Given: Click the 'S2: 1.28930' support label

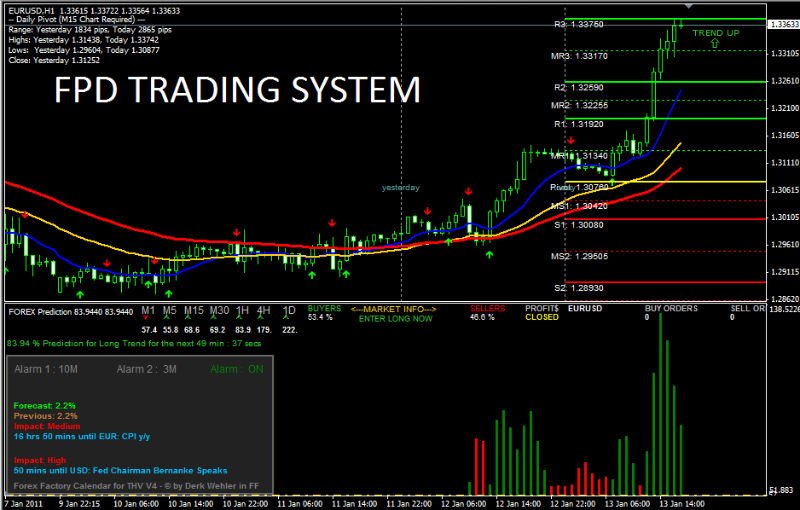Looking at the screenshot, I should [579, 288].
